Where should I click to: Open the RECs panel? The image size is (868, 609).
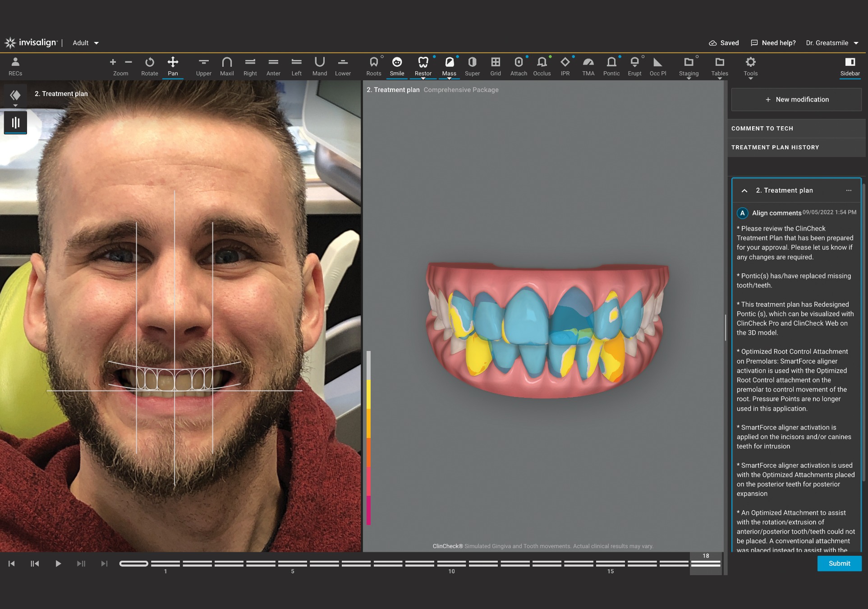pyautogui.click(x=15, y=66)
